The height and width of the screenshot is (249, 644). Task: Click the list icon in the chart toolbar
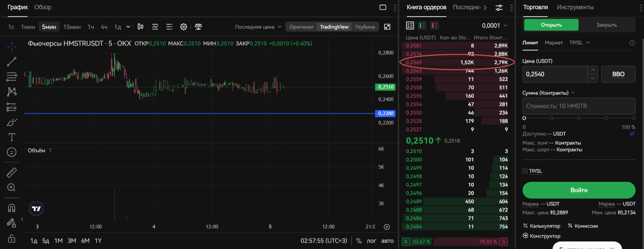click(x=169, y=26)
